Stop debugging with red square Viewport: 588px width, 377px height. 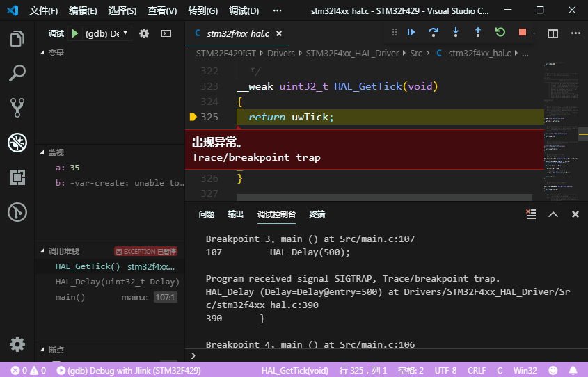523,32
